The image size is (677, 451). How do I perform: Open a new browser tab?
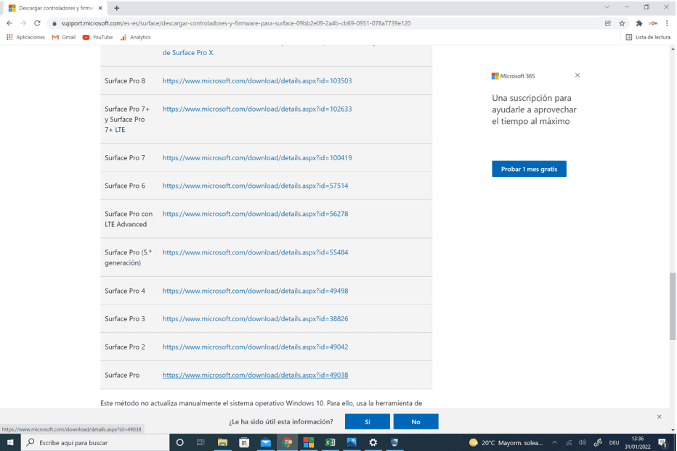click(117, 7)
